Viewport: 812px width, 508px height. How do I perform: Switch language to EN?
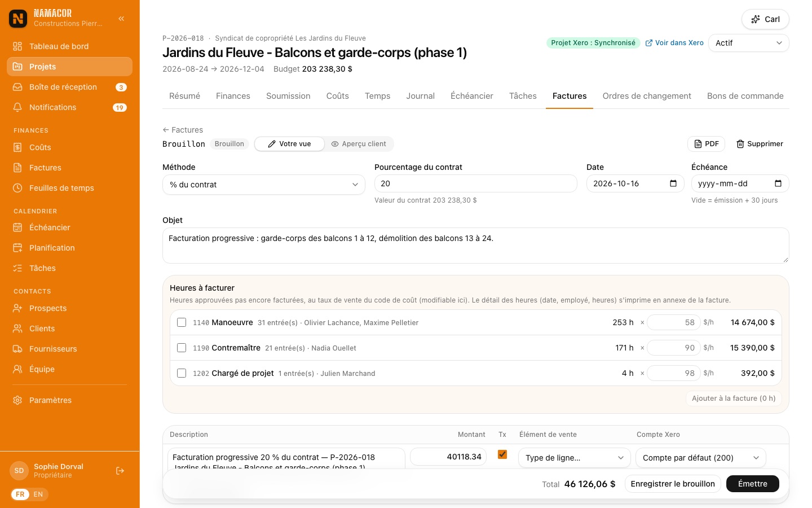tap(38, 494)
